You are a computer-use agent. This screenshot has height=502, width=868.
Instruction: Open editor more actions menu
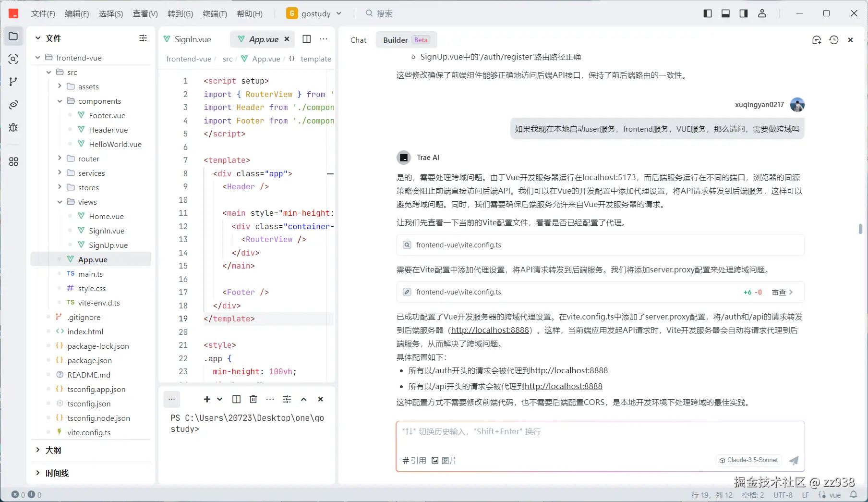click(324, 39)
